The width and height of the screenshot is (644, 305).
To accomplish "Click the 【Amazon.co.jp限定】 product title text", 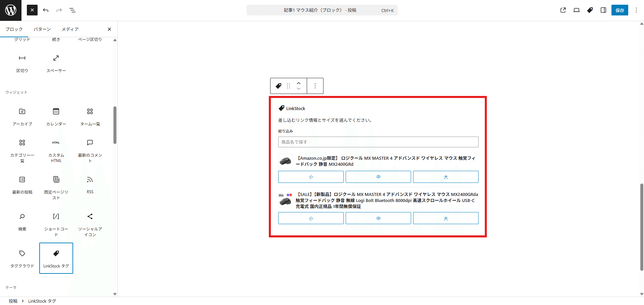I will (x=386, y=161).
